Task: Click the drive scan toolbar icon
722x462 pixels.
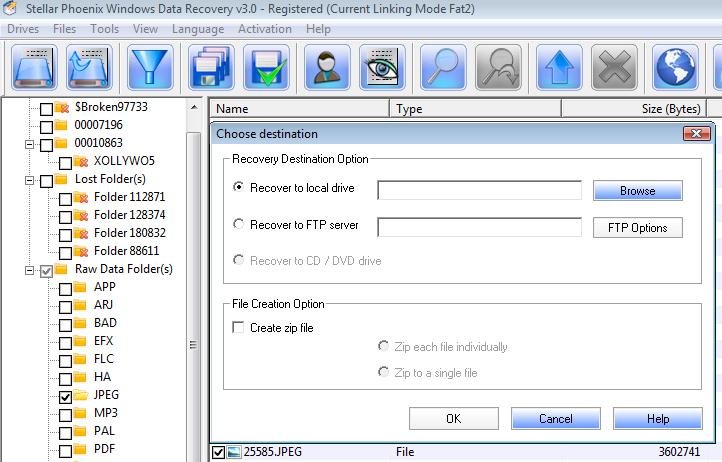Action: click(34, 67)
